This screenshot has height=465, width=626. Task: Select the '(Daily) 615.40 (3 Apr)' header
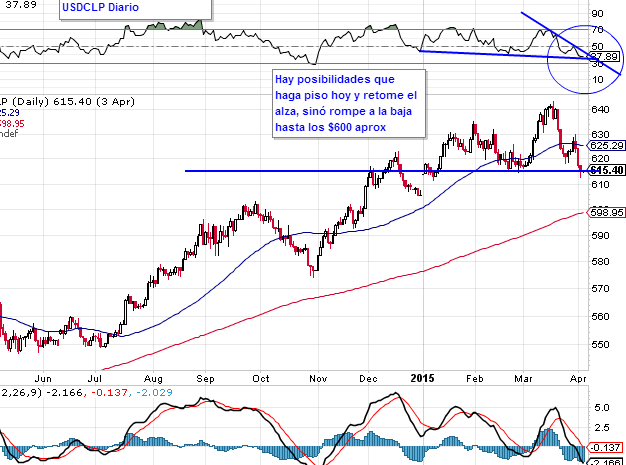[74, 102]
